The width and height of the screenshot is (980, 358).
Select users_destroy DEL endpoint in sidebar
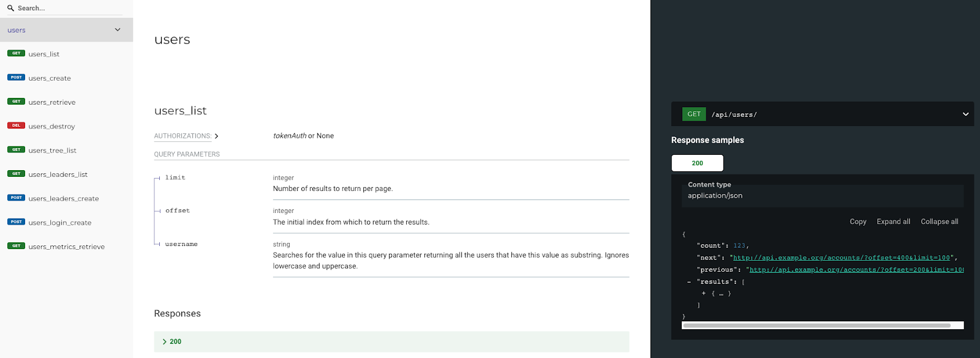pos(66,126)
